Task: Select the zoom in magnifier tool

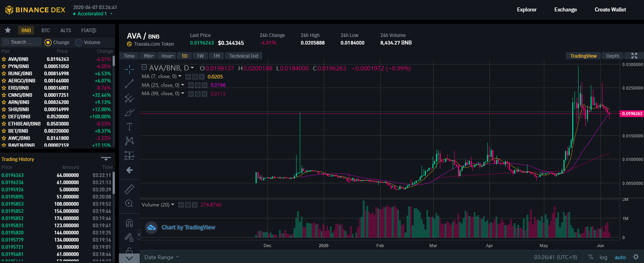Action: point(129,204)
